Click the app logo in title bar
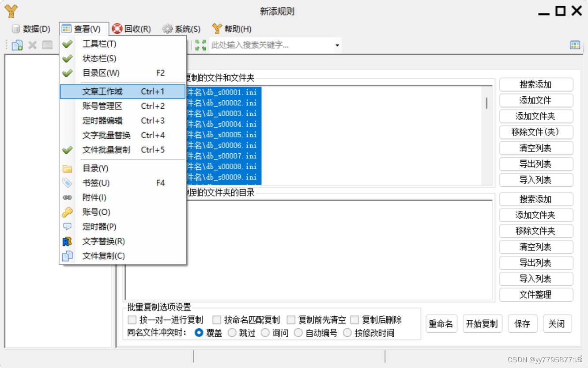 point(11,11)
